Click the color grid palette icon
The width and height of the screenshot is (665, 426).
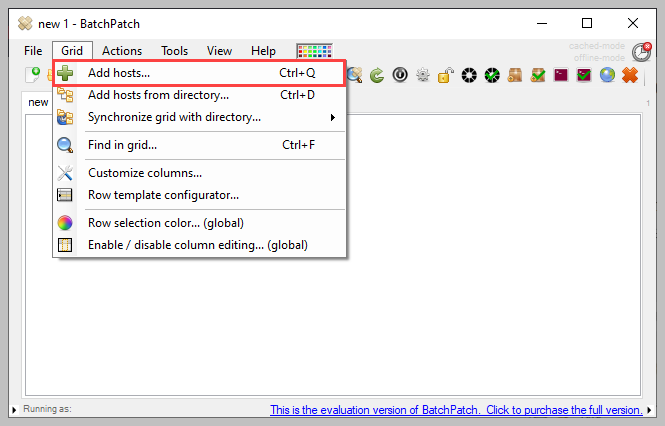[x=315, y=51]
